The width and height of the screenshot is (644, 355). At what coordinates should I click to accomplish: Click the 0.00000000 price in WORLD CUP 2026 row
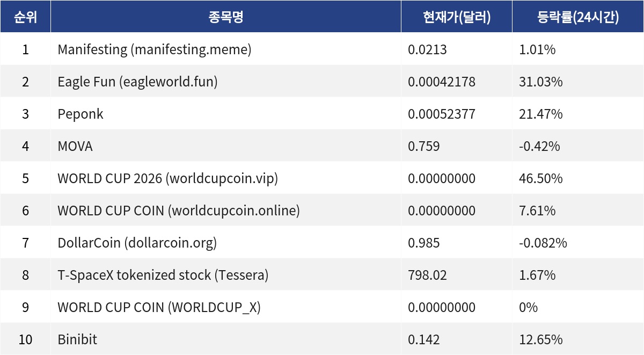click(442, 179)
